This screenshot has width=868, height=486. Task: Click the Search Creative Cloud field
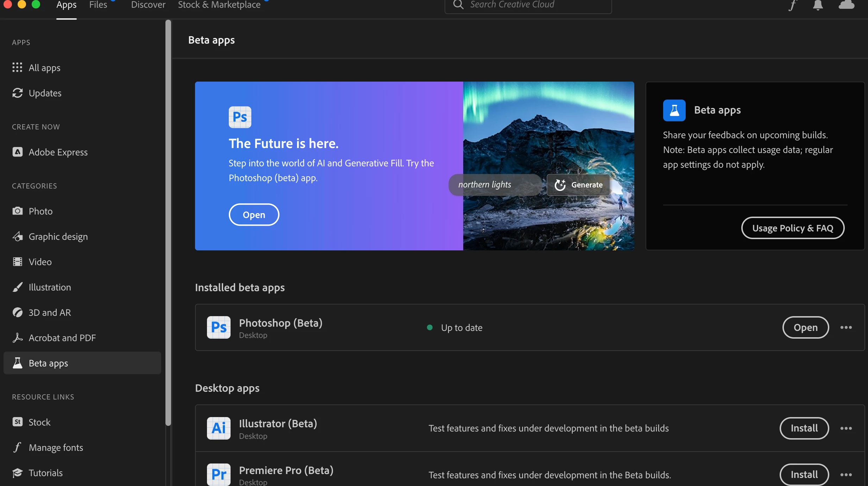point(528,5)
